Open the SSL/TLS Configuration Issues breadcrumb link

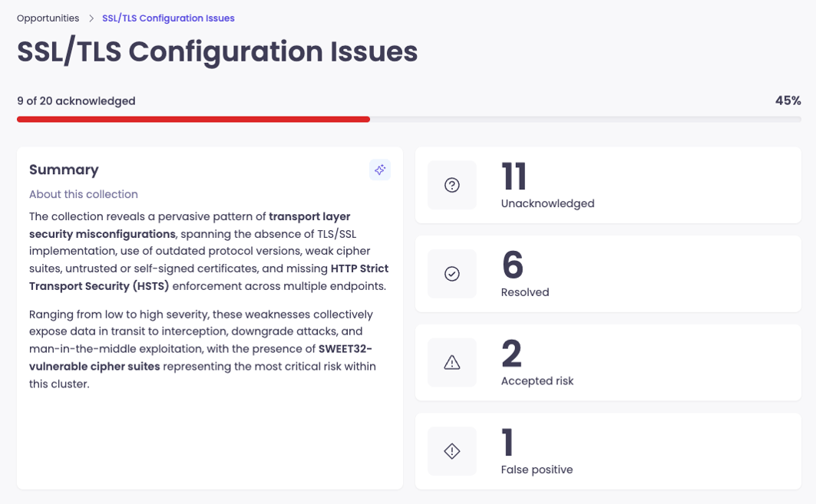[168, 18]
